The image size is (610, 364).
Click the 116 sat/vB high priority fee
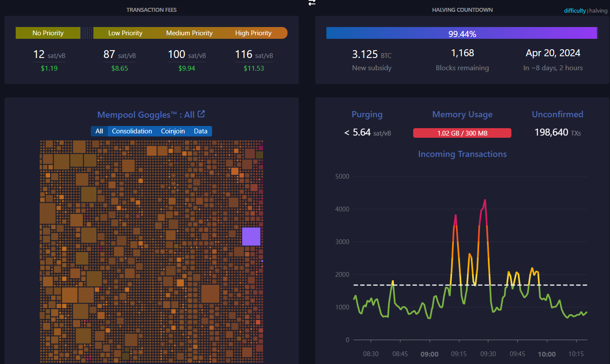pyautogui.click(x=254, y=55)
